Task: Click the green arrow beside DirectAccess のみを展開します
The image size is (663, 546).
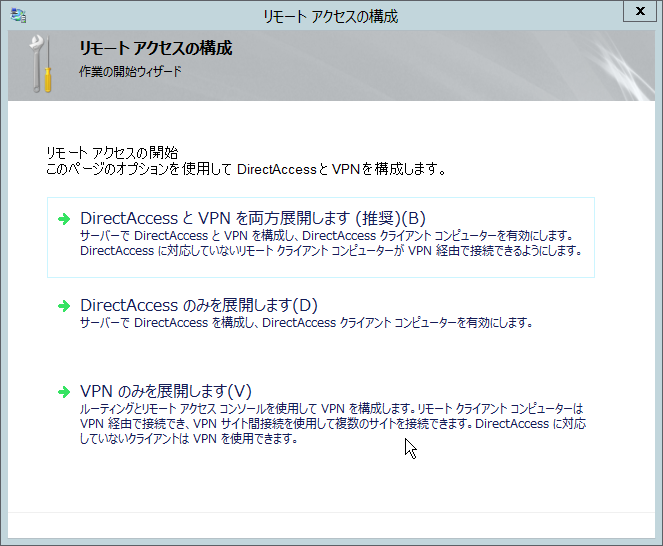Action: [x=64, y=306]
